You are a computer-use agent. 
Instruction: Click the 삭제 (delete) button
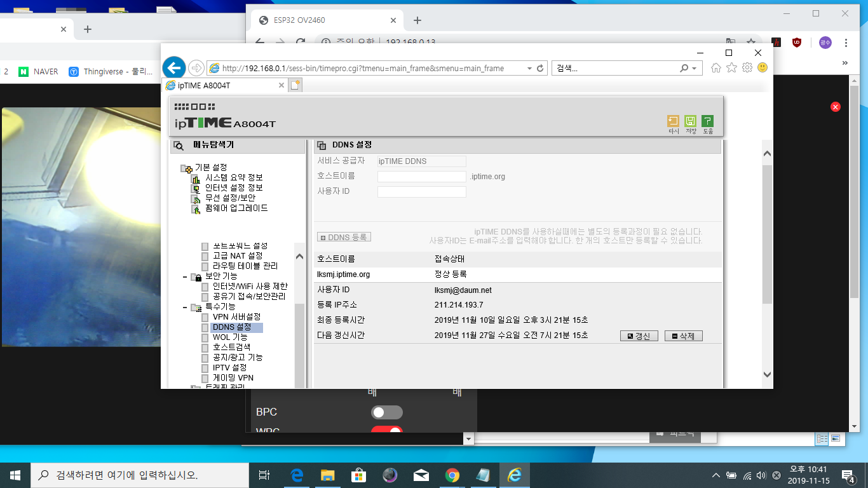[683, 336]
